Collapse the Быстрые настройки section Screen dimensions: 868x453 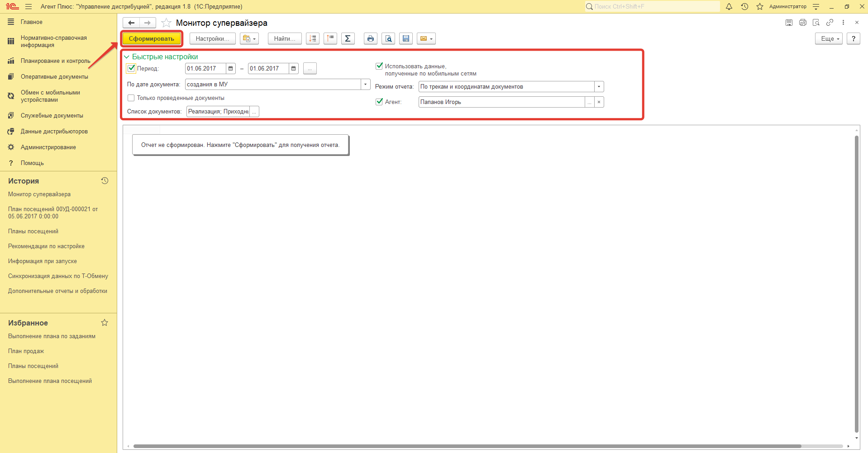point(127,57)
